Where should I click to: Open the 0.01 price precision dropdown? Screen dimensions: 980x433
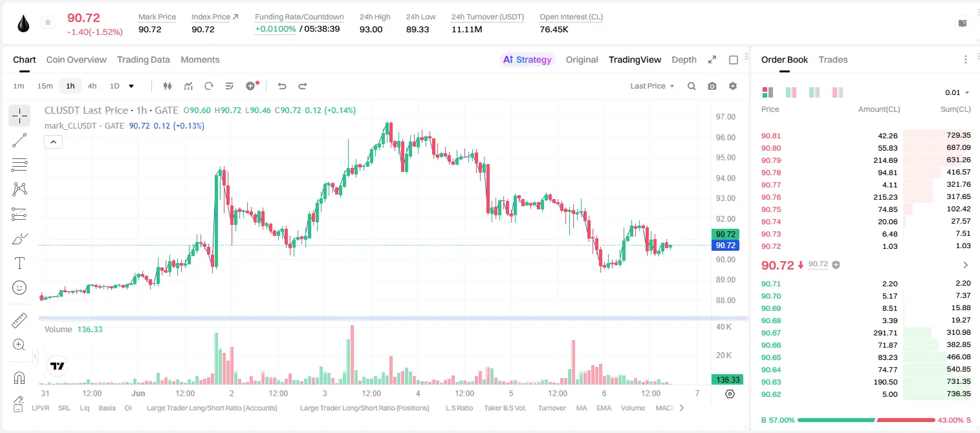click(957, 92)
